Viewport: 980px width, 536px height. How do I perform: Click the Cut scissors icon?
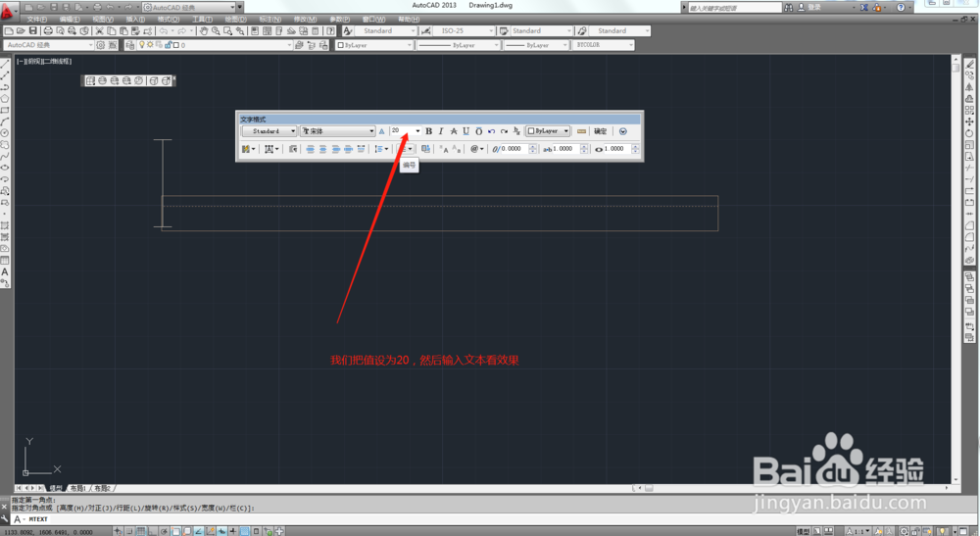pyautogui.click(x=99, y=30)
